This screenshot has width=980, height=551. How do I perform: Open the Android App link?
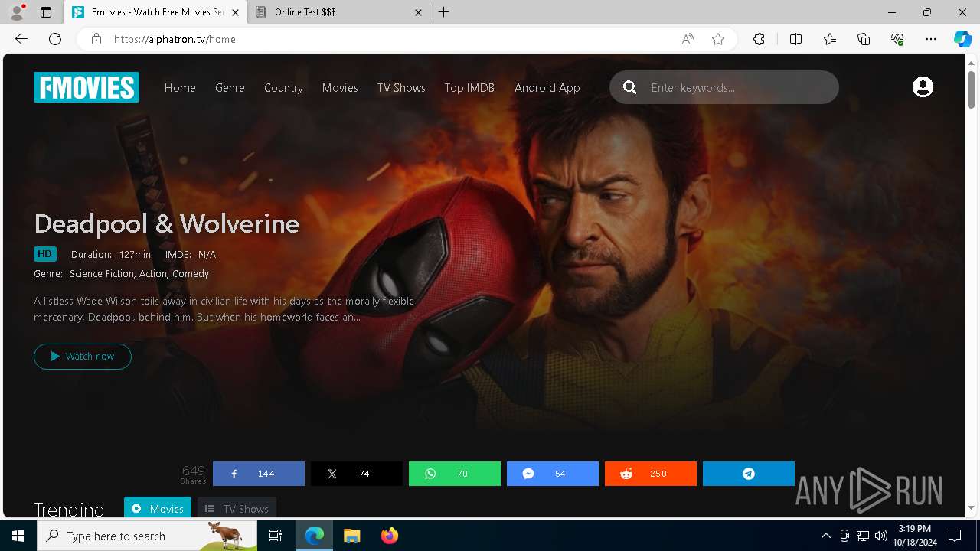[547, 87]
